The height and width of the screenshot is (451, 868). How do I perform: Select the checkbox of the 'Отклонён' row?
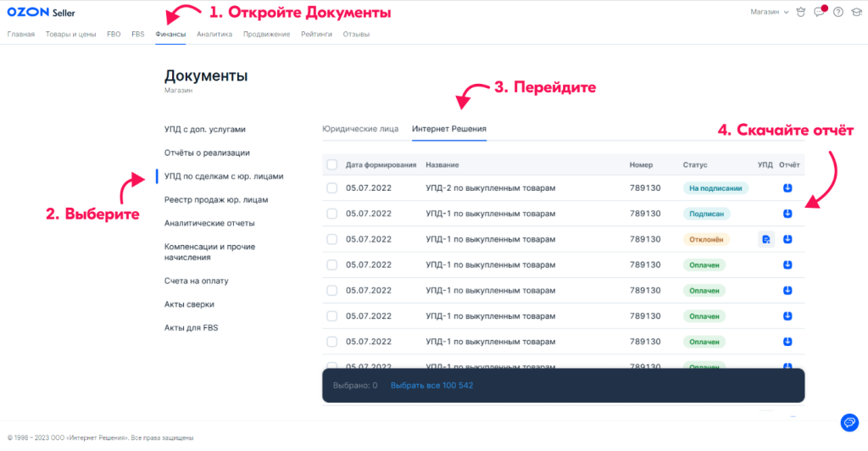point(332,239)
